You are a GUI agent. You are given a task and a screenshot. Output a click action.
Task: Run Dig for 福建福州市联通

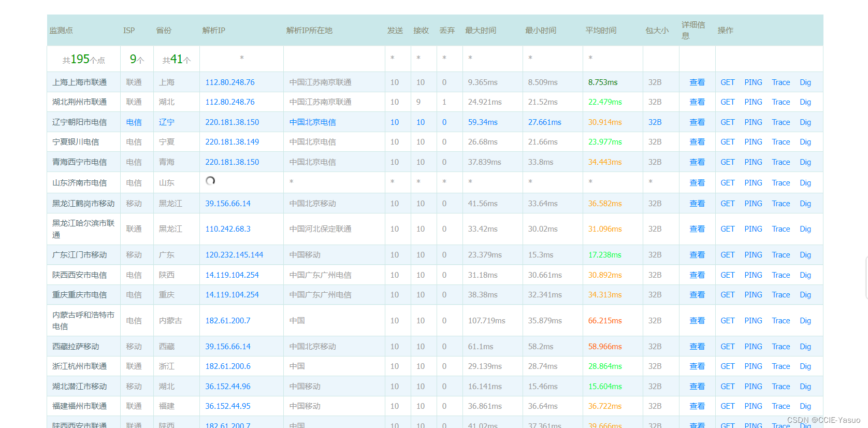pos(805,406)
